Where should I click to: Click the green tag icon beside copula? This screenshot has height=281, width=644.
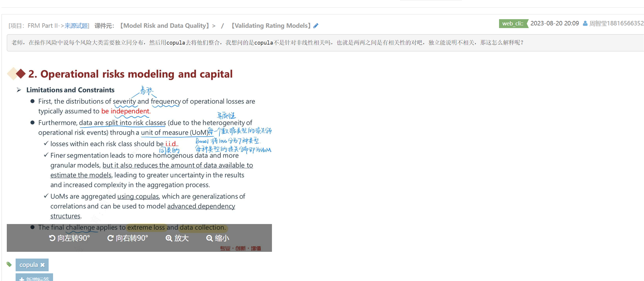9,265
